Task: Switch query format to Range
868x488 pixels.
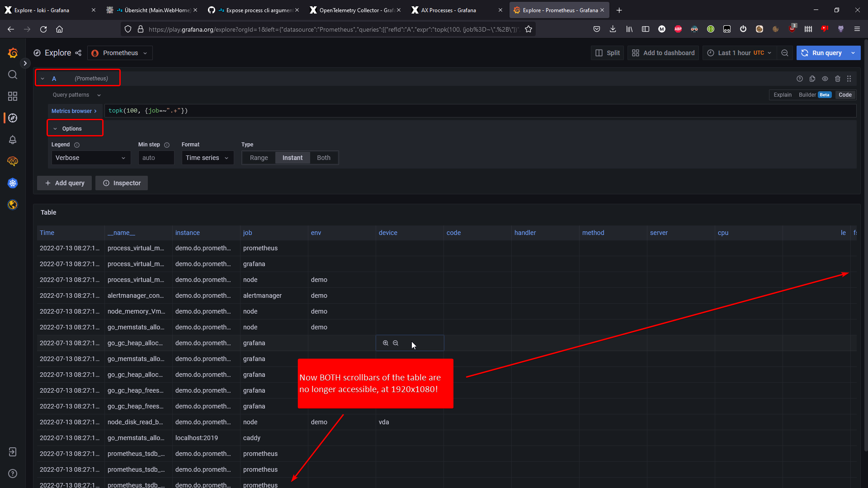Action: click(259, 158)
